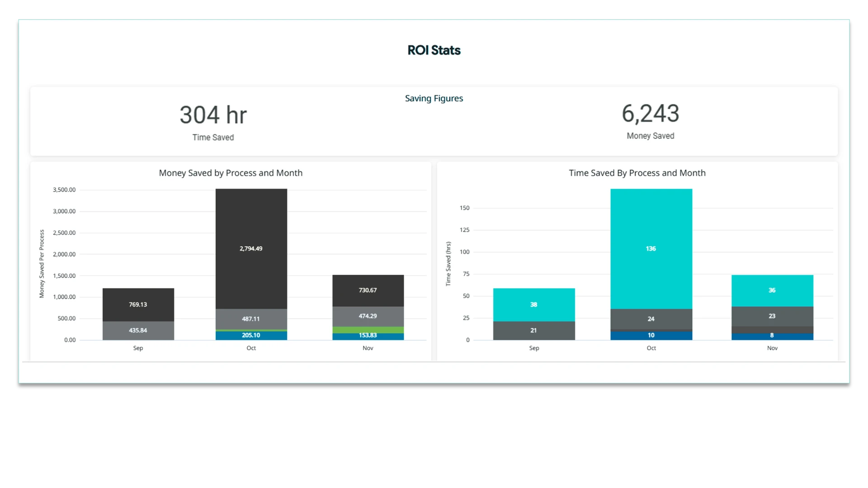Screen dimensions: 868x488
Task: Select the 205.10 blue segment in Oct bar
Action: (251, 336)
